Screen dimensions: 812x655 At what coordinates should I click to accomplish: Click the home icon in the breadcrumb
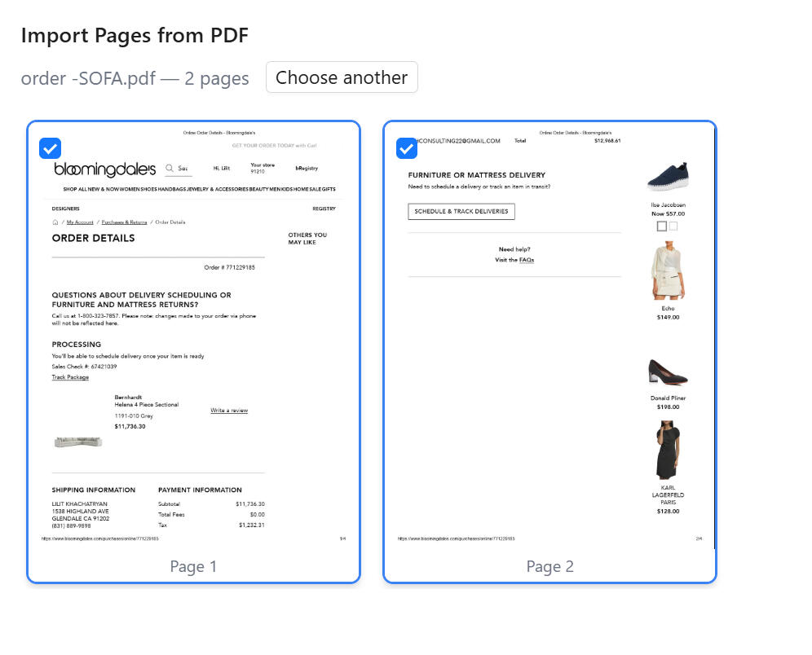coord(55,222)
